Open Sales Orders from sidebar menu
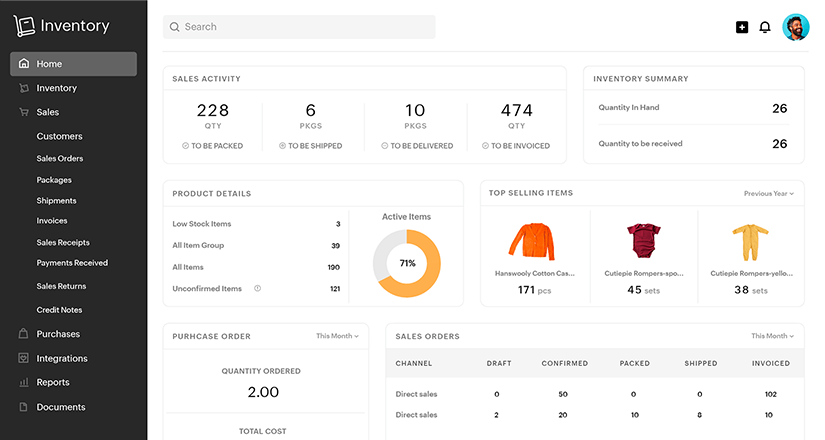This screenshot has height=440, width=825. 60,158
